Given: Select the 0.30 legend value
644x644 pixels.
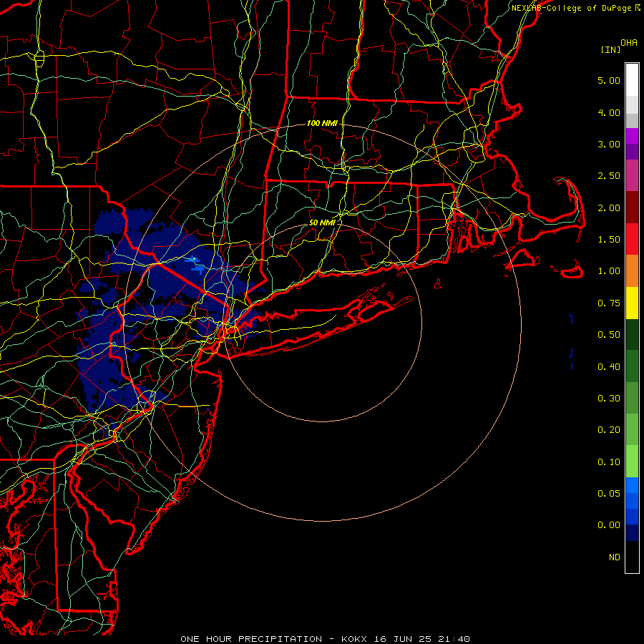Looking at the screenshot, I should coord(609,399).
